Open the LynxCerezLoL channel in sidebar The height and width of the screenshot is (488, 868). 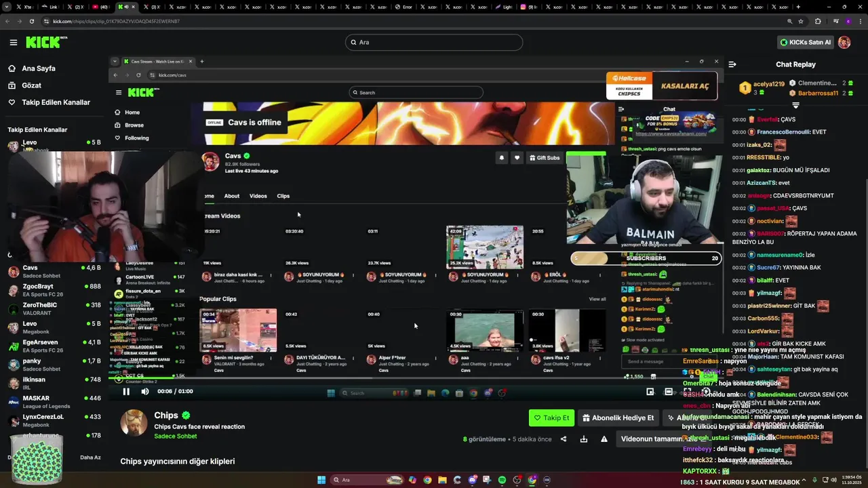click(x=54, y=420)
